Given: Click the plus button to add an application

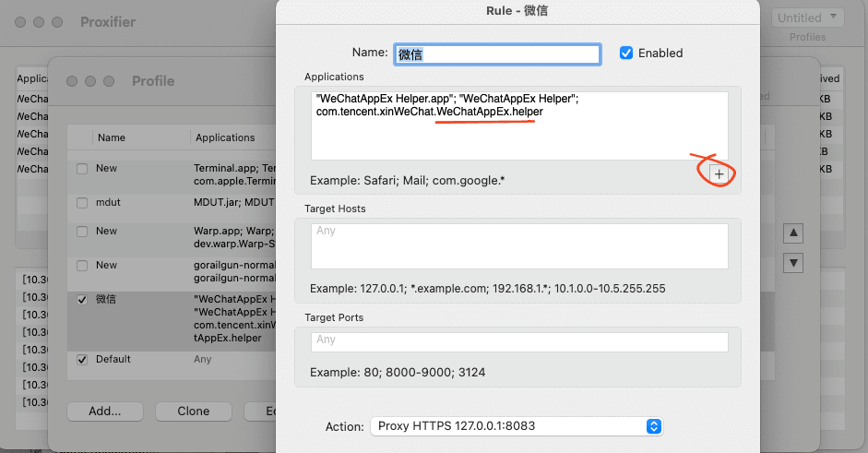Looking at the screenshot, I should (x=719, y=174).
